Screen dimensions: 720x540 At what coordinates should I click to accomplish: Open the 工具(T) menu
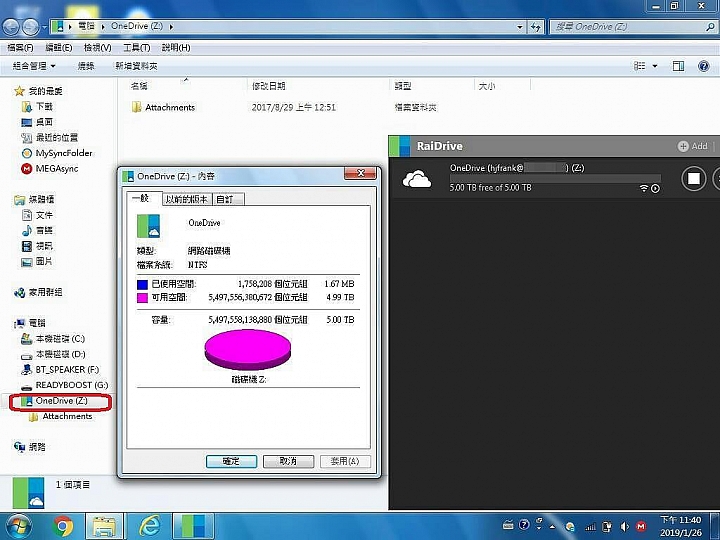point(136,47)
